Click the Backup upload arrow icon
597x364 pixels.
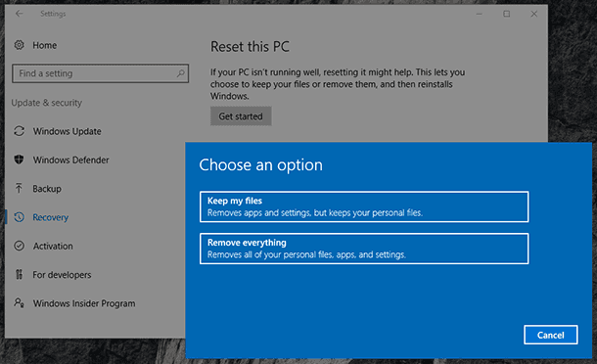(x=19, y=188)
